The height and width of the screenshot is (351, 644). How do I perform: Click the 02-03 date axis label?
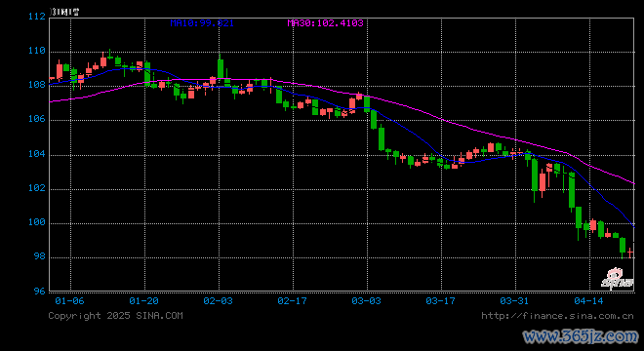click(x=219, y=301)
